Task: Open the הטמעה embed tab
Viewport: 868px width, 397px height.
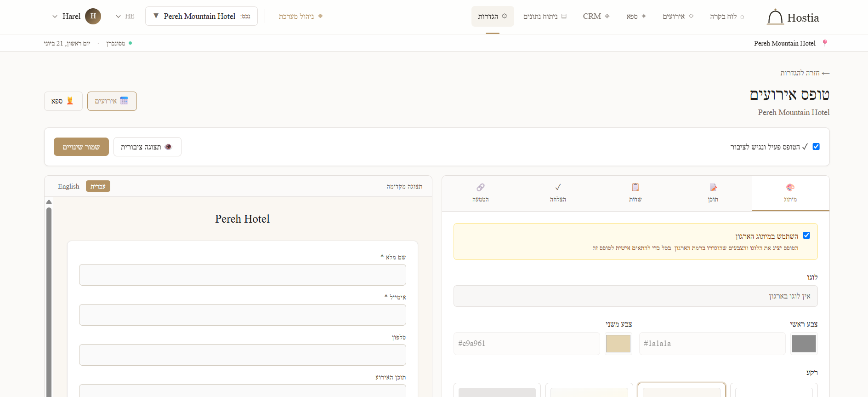Action: pos(481,193)
